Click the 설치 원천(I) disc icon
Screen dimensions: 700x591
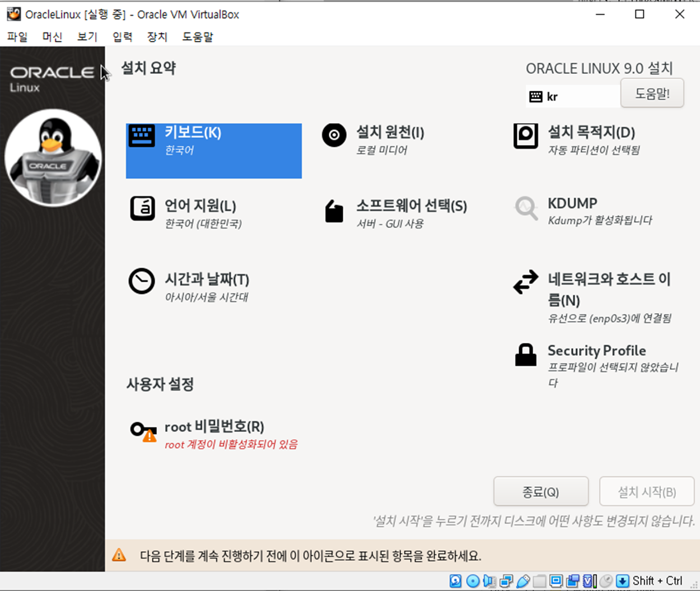[334, 135]
